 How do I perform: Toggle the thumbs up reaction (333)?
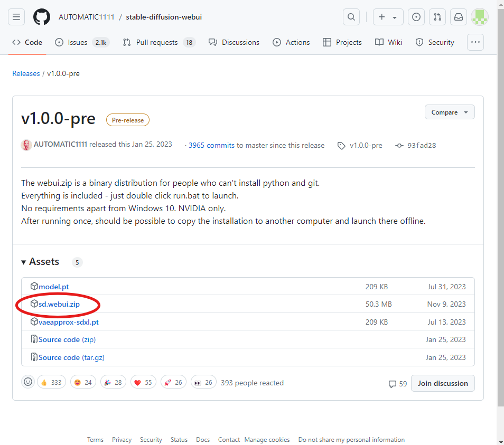pyautogui.click(x=51, y=382)
